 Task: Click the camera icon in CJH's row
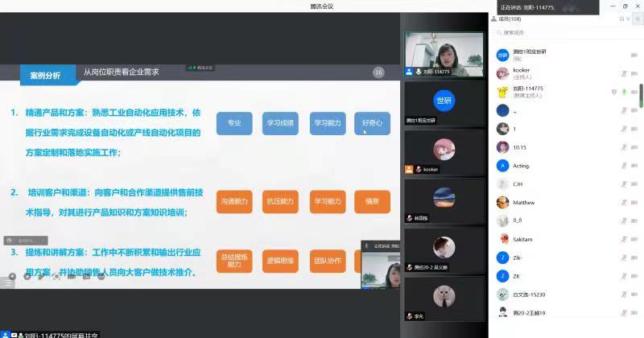pos(635,184)
